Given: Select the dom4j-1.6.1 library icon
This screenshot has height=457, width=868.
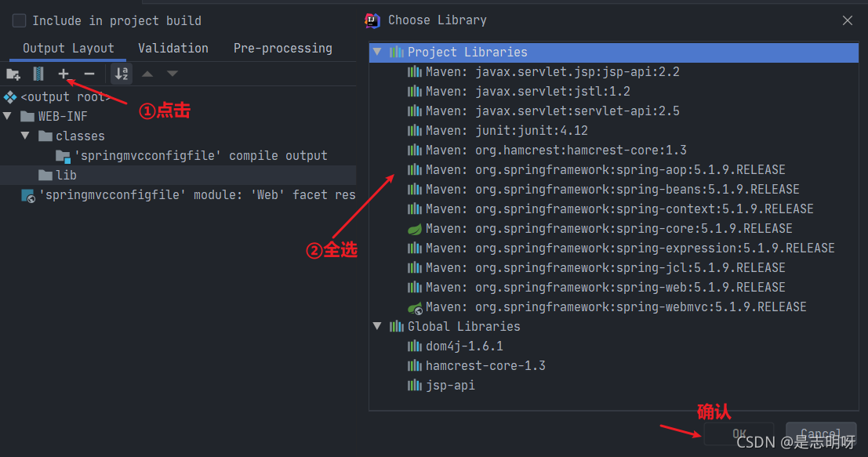Looking at the screenshot, I should (x=415, y=346).
